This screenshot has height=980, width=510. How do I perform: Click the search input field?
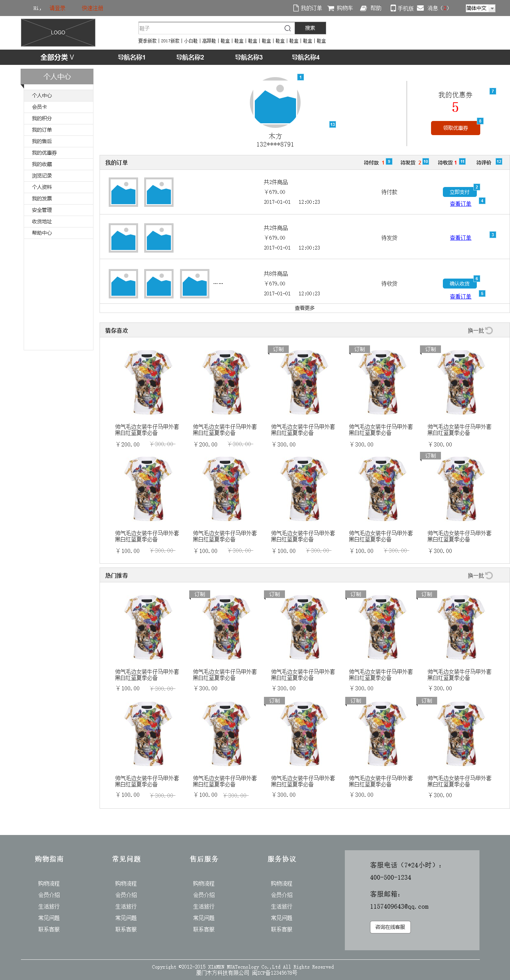click(211, 28)
